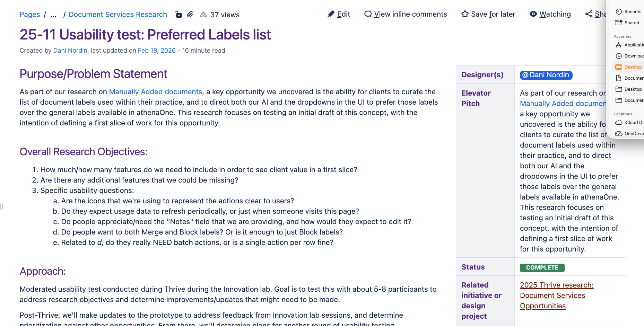Toggle Save for later star
The height and width of the screenshot is (326, 644).
[488, 14]
